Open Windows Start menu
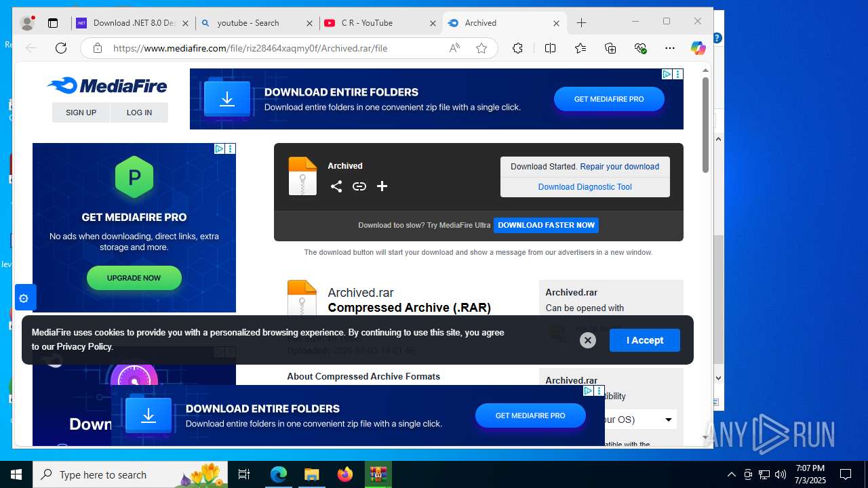Image resolution: width=868 pixels, height=488 pixels. pyautogui.click(x=16, y=474)
